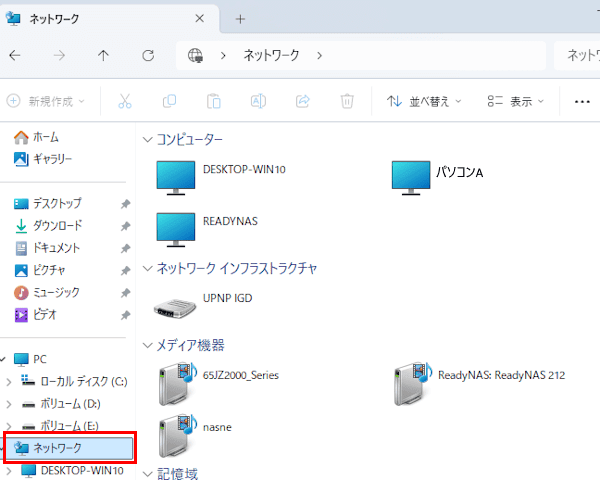The image size is (600, 480).
Task: Click the ネットワーク search box
Action: point(577,56)
